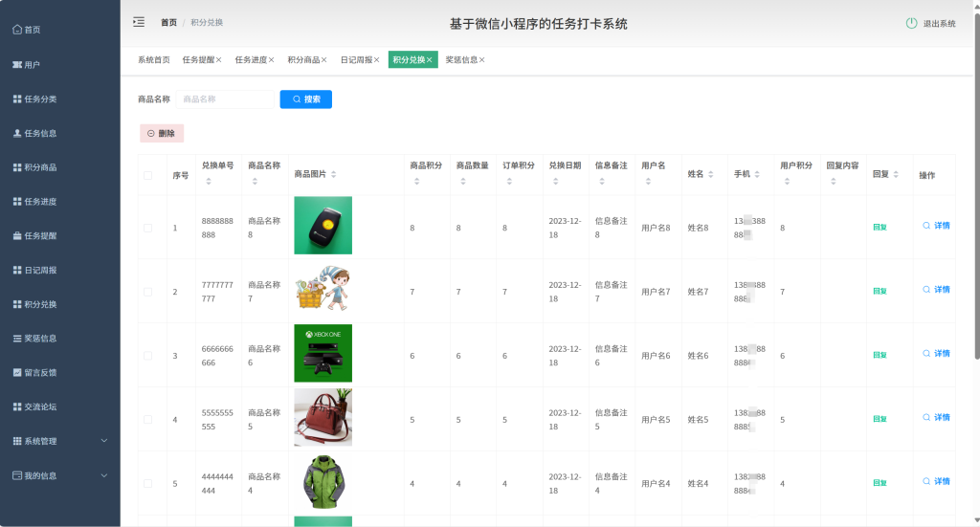Click the power icon for 退出系统
Viewport: 980px width, 527px height.
911,23
